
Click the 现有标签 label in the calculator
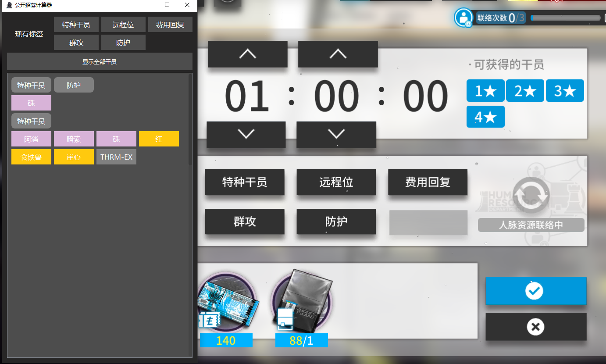(x=29, y=34)
